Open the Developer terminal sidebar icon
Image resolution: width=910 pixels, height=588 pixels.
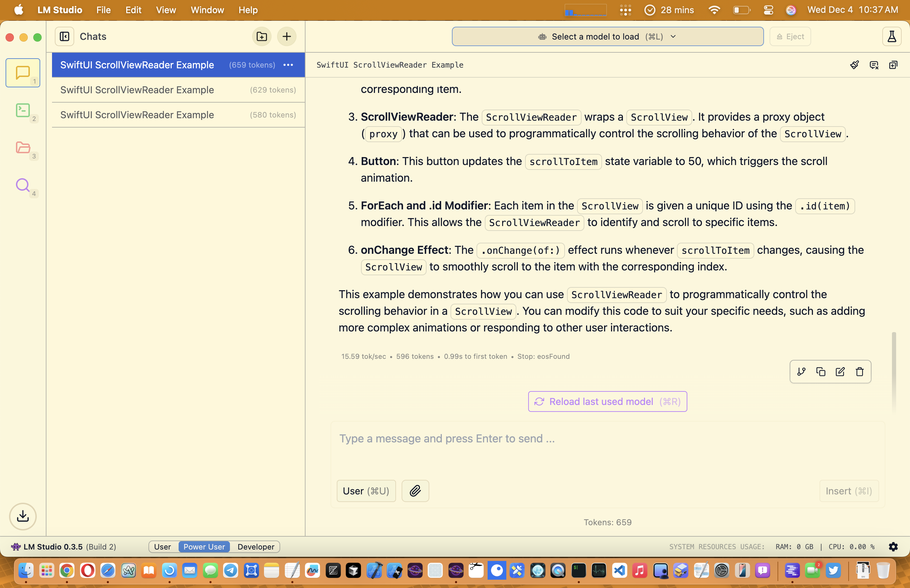[x=23, y=110]
